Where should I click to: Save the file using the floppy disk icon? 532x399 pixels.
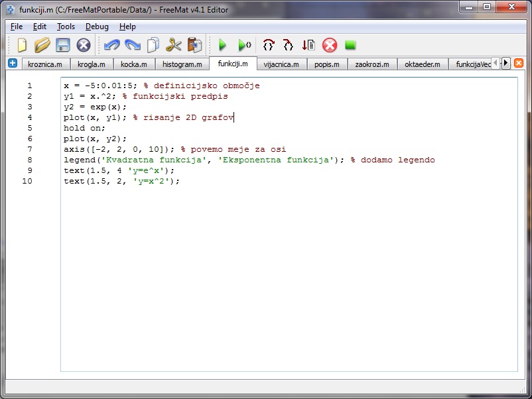coord(62,45)
